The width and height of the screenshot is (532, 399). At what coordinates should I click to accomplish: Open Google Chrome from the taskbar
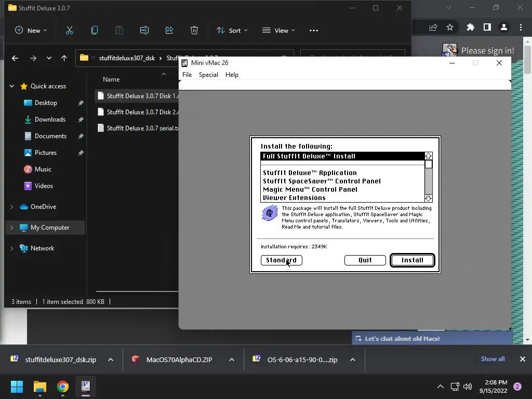[63, 387]
